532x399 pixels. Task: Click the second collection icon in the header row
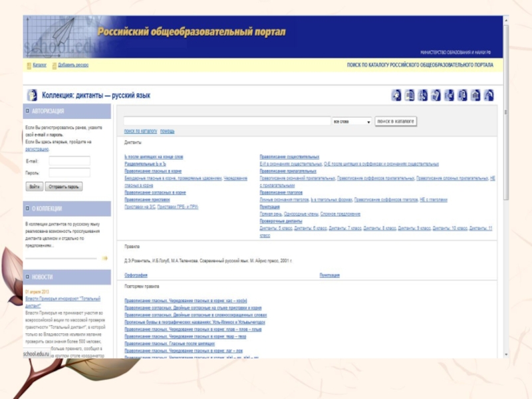coord(410,95)
